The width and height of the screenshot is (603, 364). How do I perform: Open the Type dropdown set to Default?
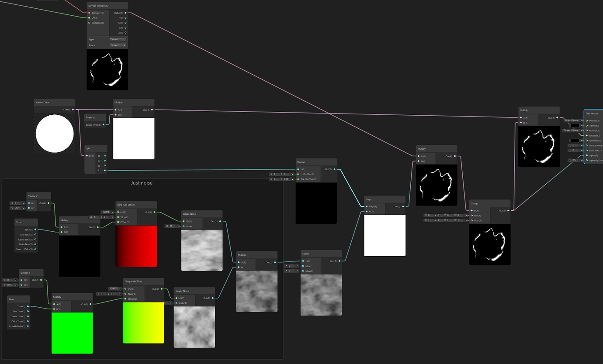coord(118,39)
